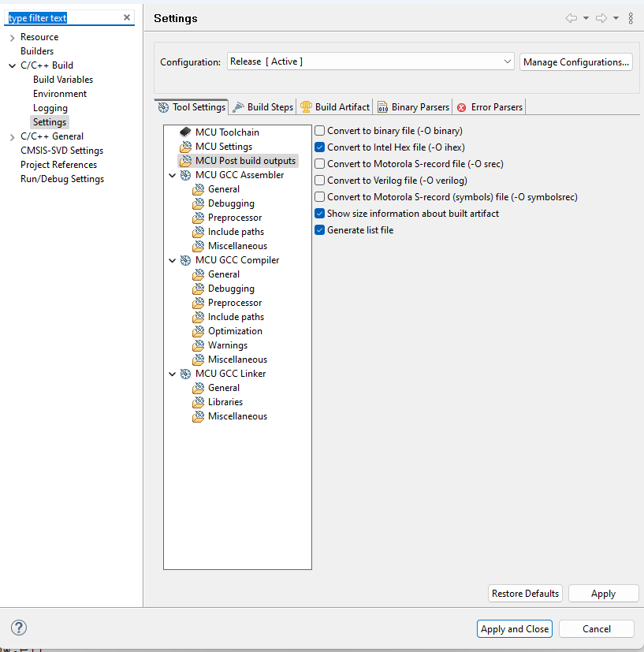The height and width of the screenshot is (652, 644).
Task: Open the help dialog via question mark icon
Action: (x=17, y=627)
